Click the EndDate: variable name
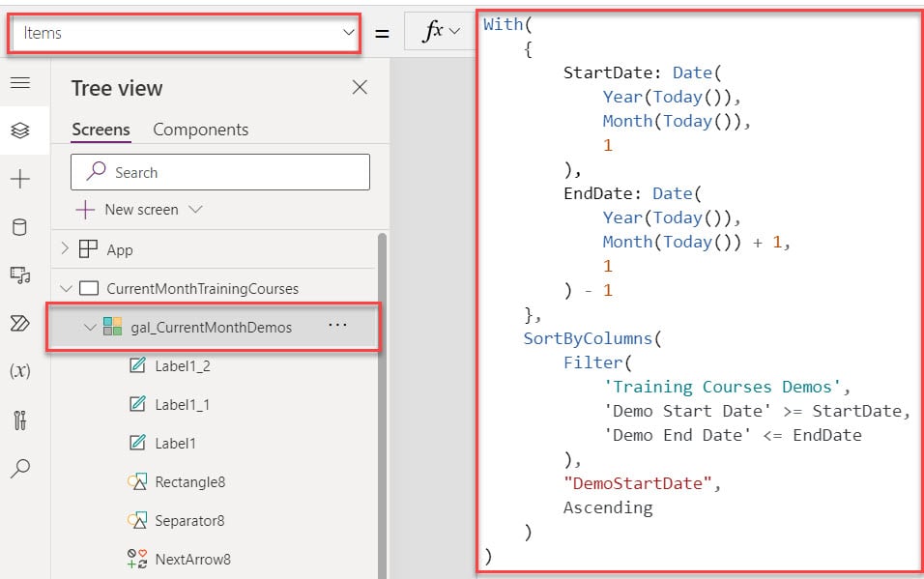The image size is (924, 579). click(603, 193)
